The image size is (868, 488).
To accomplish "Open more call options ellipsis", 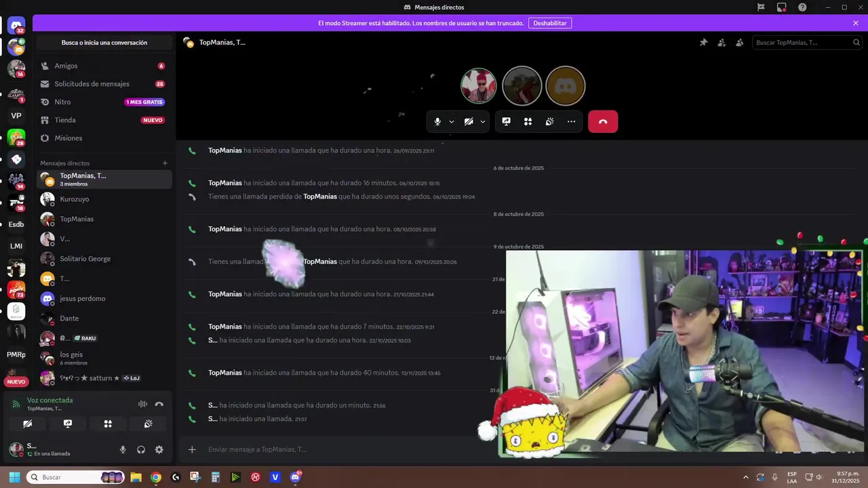I will (x=571, y=121).
